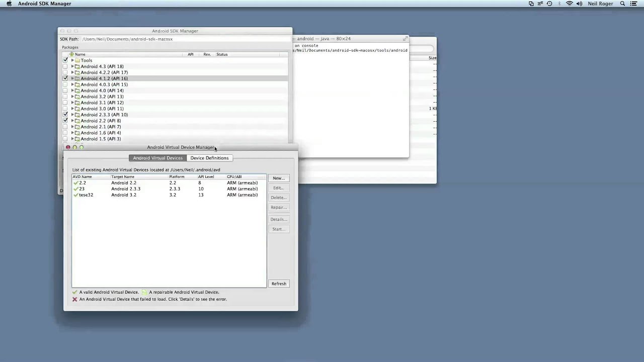
Task: Click the green checkmark of AVD tese32
Action: (x=75, y=195)
